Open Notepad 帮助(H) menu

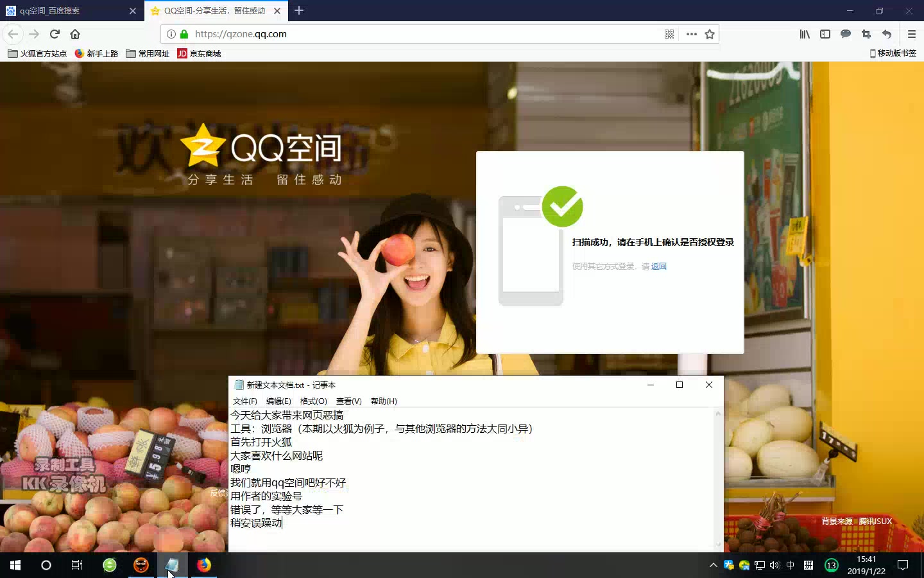click(384, 401)
